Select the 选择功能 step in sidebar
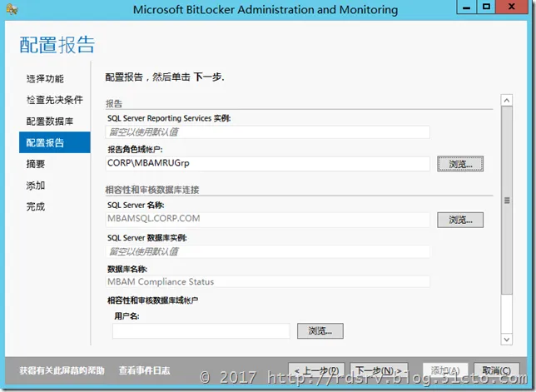Screen dimensions: 536x392 point(45,78)
